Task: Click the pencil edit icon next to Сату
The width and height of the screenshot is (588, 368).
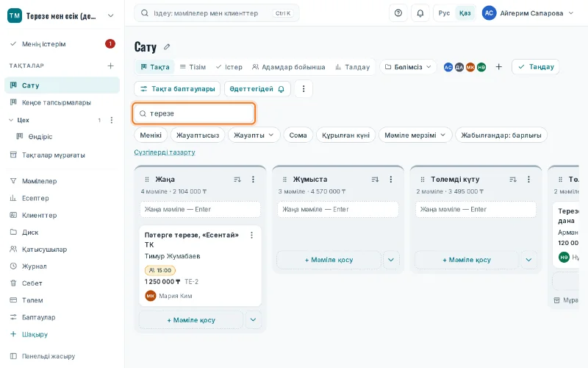Action: click(167, 47)
